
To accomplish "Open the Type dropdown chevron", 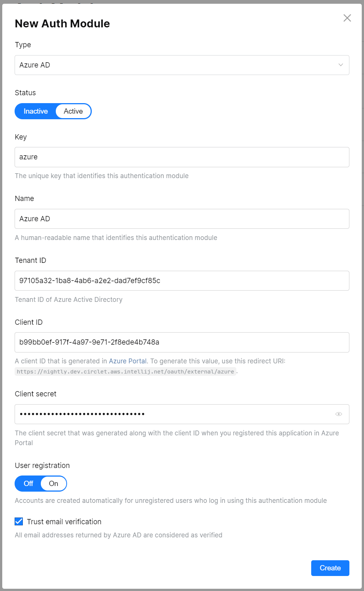I will click(x=340, y=65).
